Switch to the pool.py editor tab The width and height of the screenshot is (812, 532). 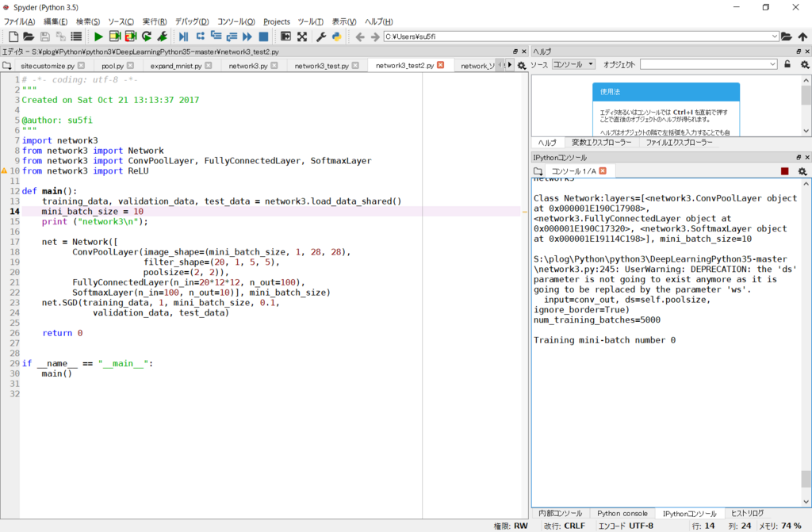[x=113, y=66]
